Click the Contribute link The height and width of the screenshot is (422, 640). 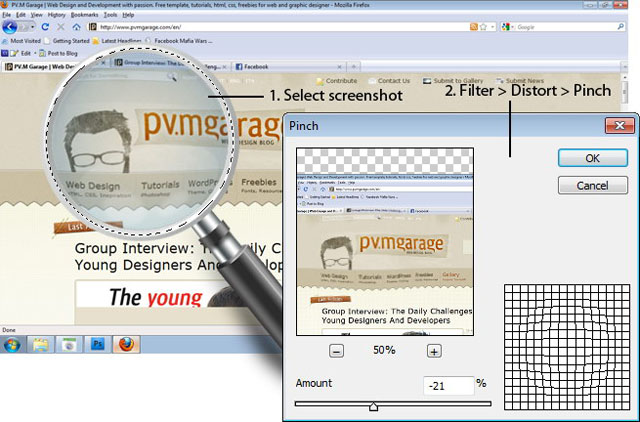337,81
